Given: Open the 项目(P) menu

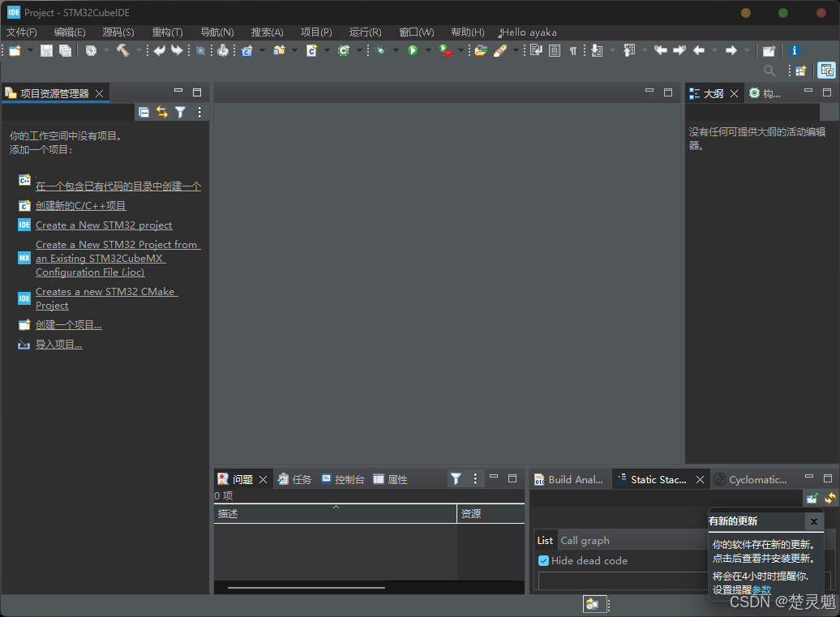Looking at the screenshot, I should [x=316, y=32].
